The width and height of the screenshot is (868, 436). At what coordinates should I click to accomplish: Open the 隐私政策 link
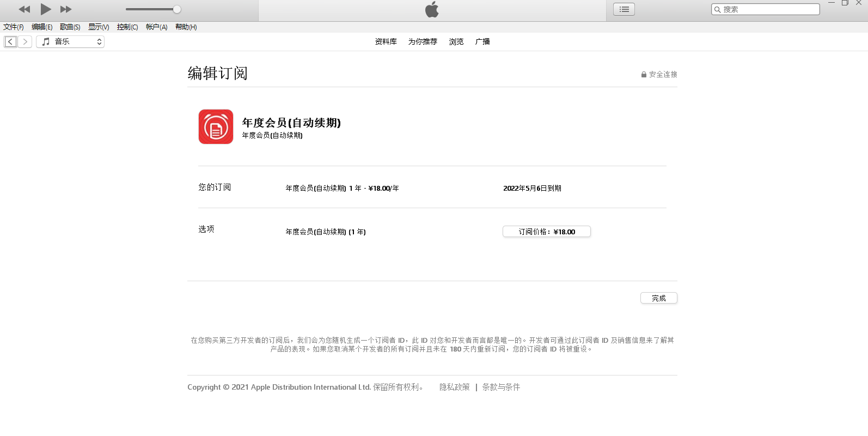[454, 387]
